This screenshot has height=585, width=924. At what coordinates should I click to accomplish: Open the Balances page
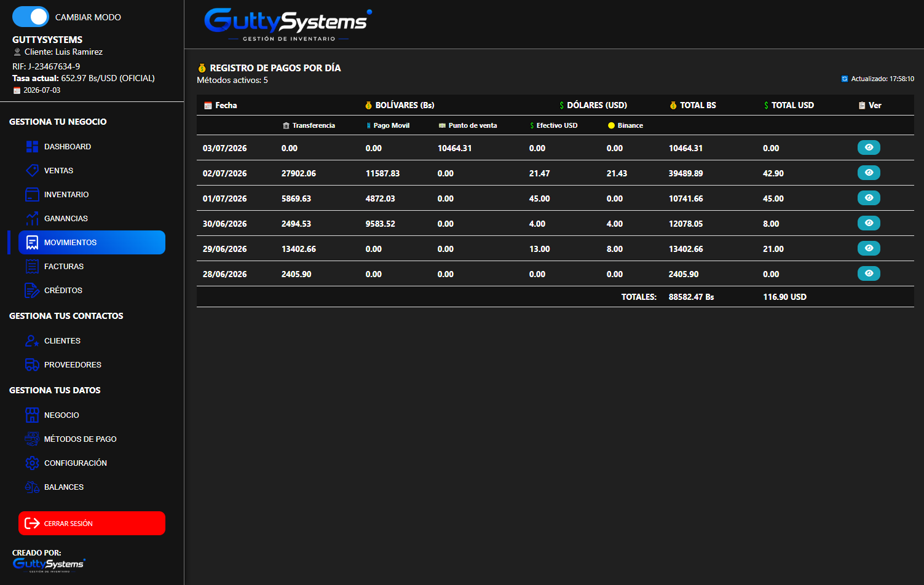[x=92, y=487]
